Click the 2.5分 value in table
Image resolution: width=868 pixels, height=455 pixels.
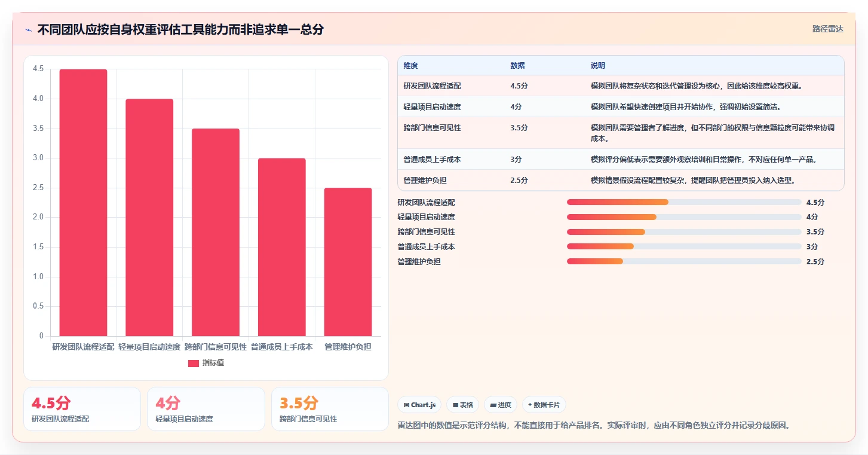tap(519, 181)
